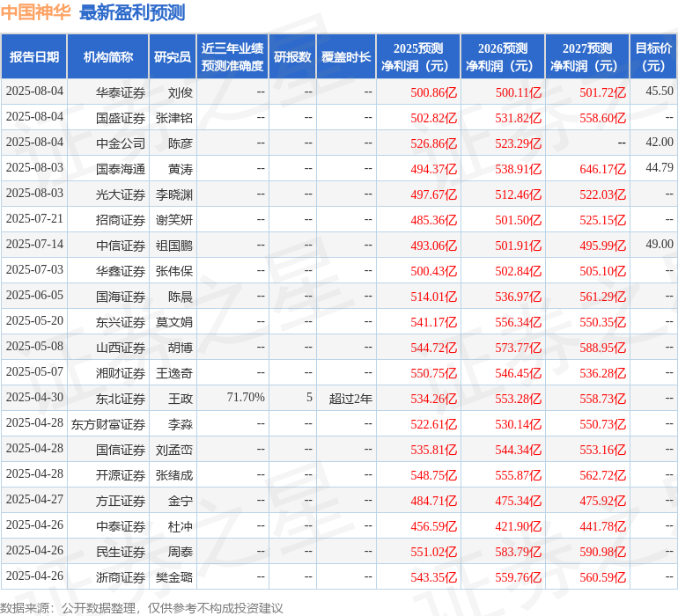This screenshot has height=616, width=678.
Task: Click the 目标价 column header
Action: coord(653,56)
